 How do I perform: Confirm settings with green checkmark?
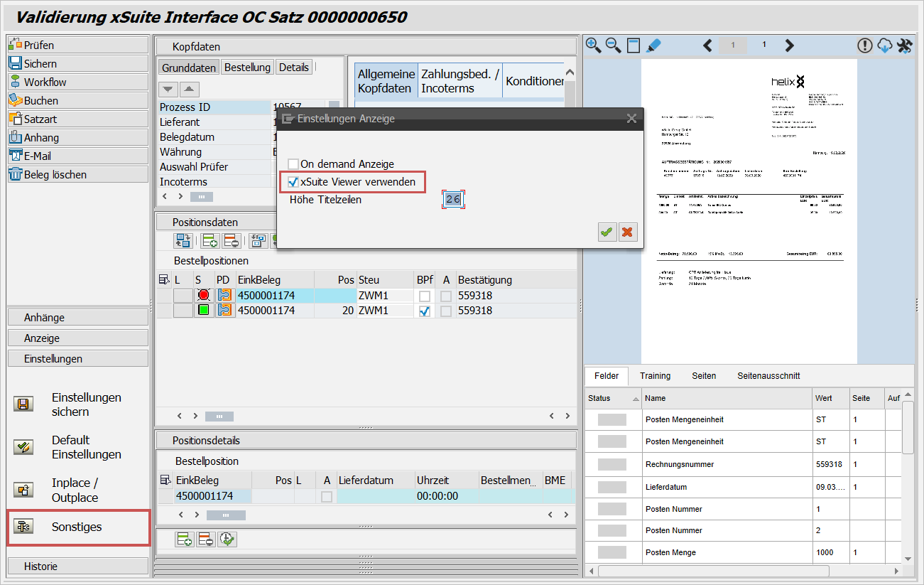coord(607,232)
